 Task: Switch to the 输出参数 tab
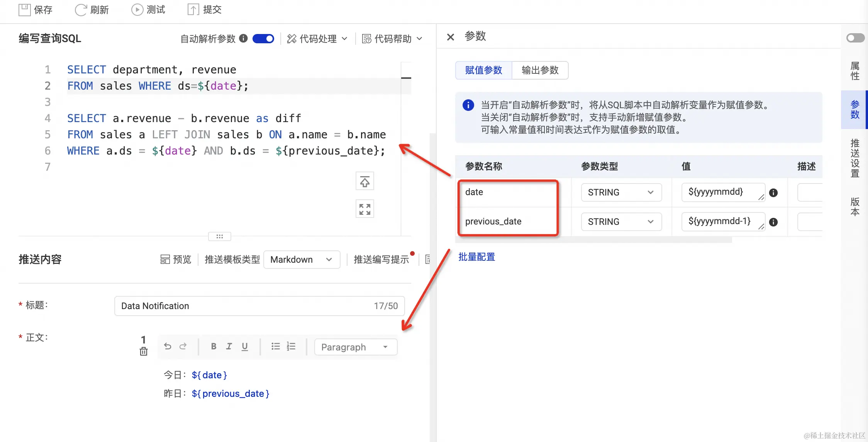pos(540,70)
